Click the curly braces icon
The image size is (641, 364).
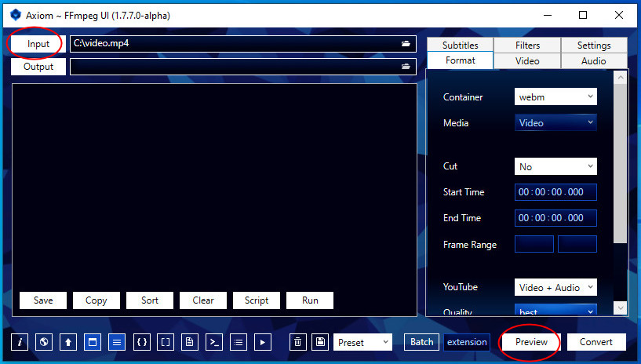[142, 342]
